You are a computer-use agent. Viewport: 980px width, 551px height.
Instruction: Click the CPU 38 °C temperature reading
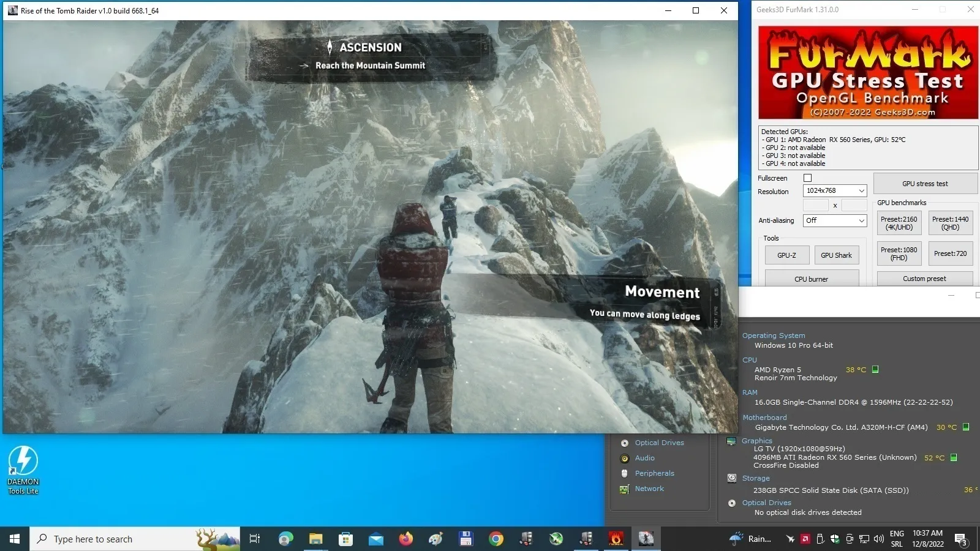(x=856, y=370)
